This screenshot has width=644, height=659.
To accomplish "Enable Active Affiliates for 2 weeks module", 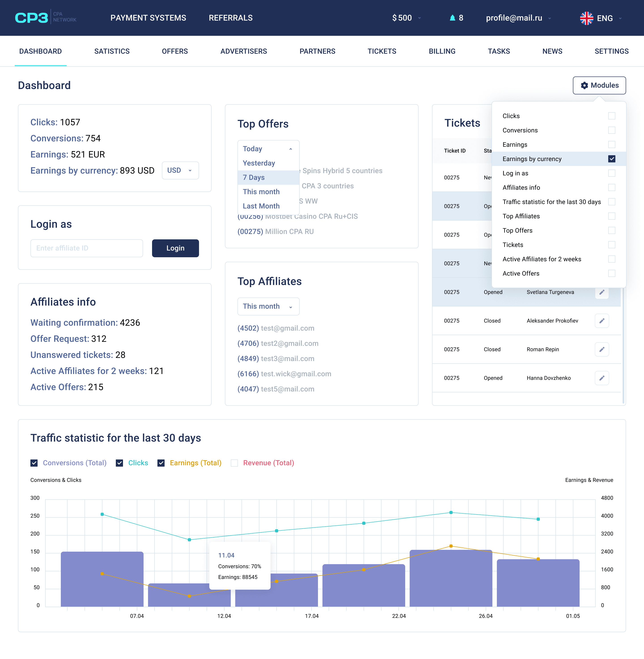I will tap(612, 259).
